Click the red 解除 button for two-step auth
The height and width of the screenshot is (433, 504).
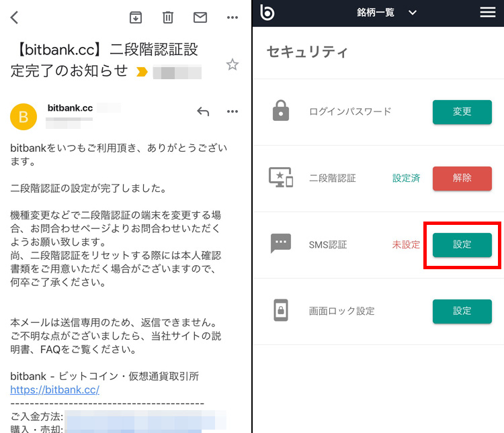click(x=462, y=179)
